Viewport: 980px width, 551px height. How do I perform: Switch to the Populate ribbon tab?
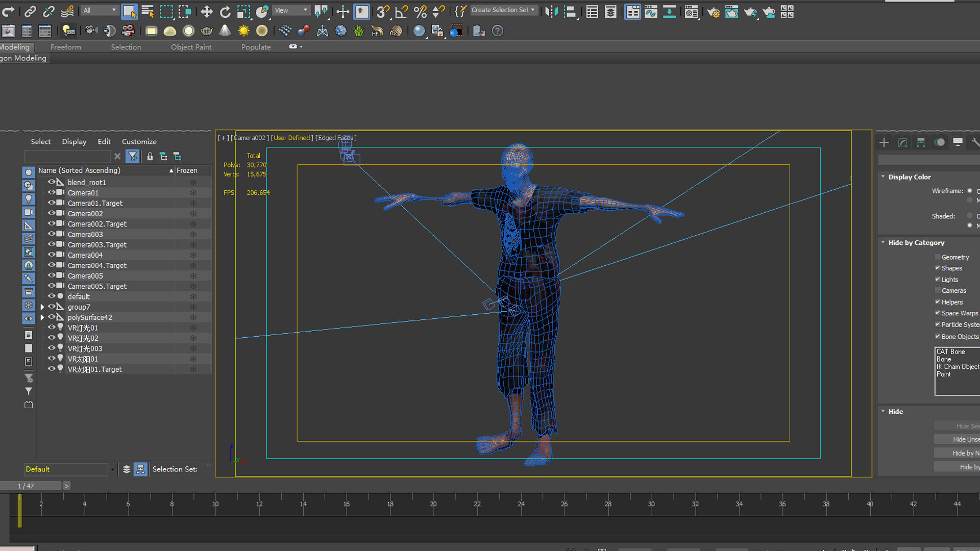click(256, 47)
